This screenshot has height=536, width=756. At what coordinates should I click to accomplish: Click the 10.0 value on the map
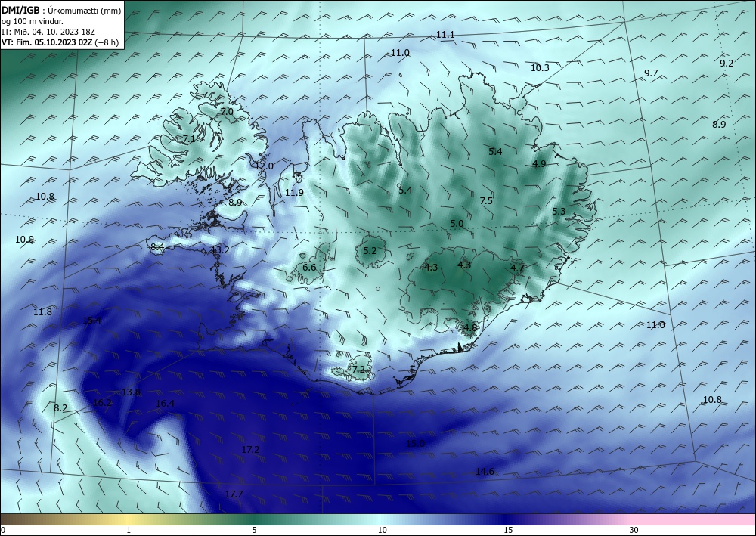(x=25, y=240)
